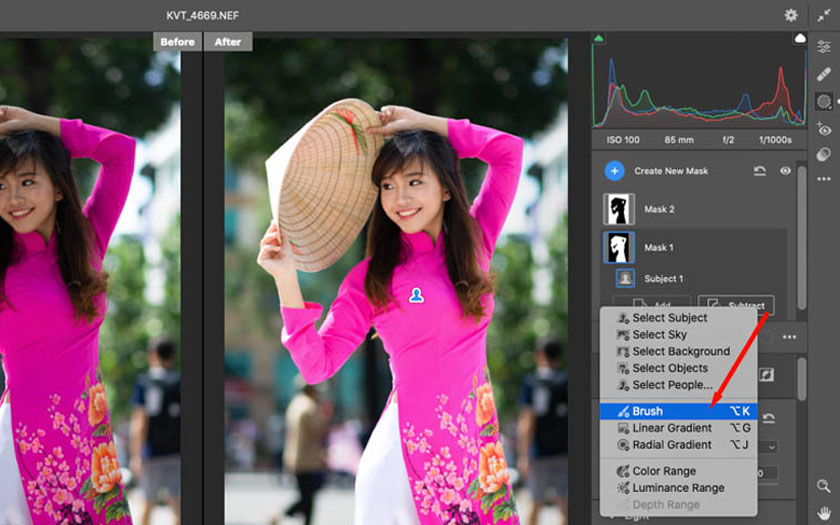
Task: Choose Luminance Range from the menu
Action: click(678, 488)
